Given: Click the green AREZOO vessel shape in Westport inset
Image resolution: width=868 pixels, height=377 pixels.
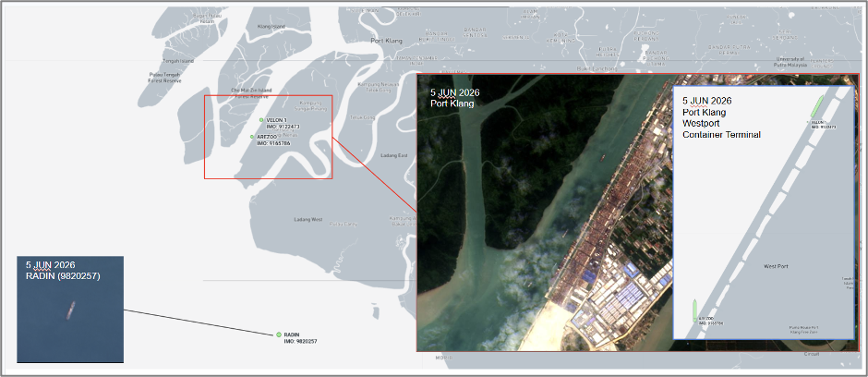Looking at the screenshot, I should (x=694, y=310).
